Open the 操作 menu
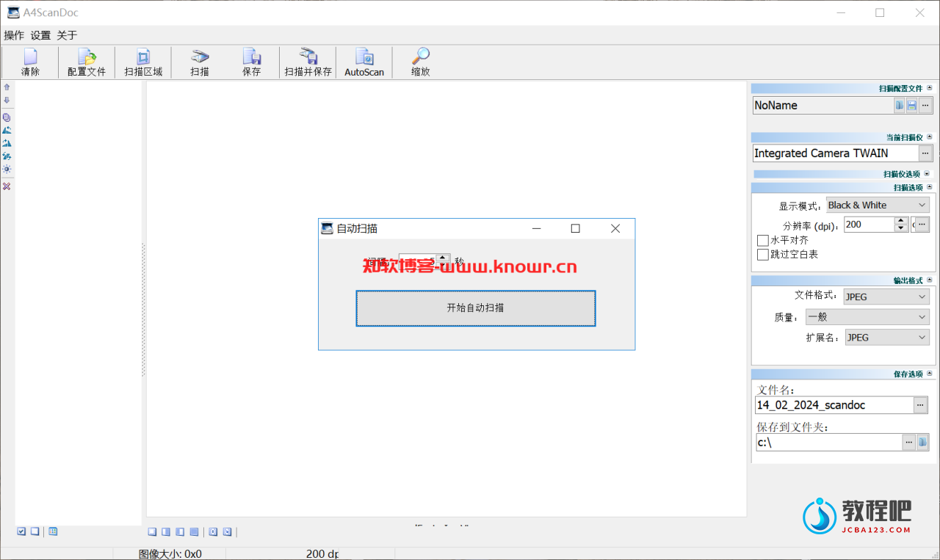 click(x=14, y=35)
